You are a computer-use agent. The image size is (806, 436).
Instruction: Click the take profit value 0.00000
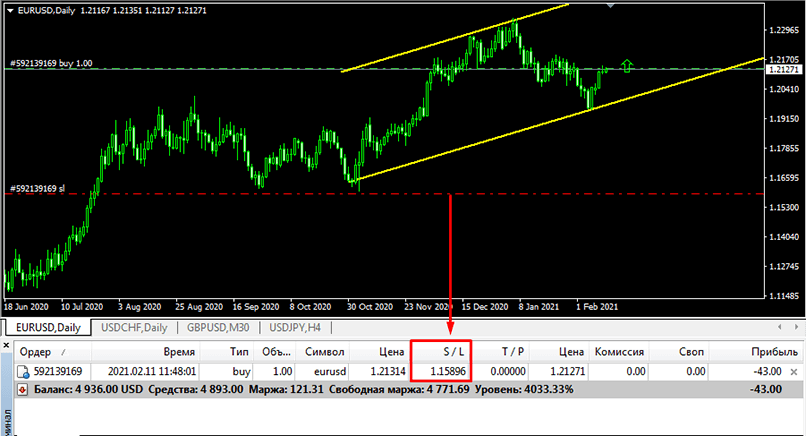[508, 371]
